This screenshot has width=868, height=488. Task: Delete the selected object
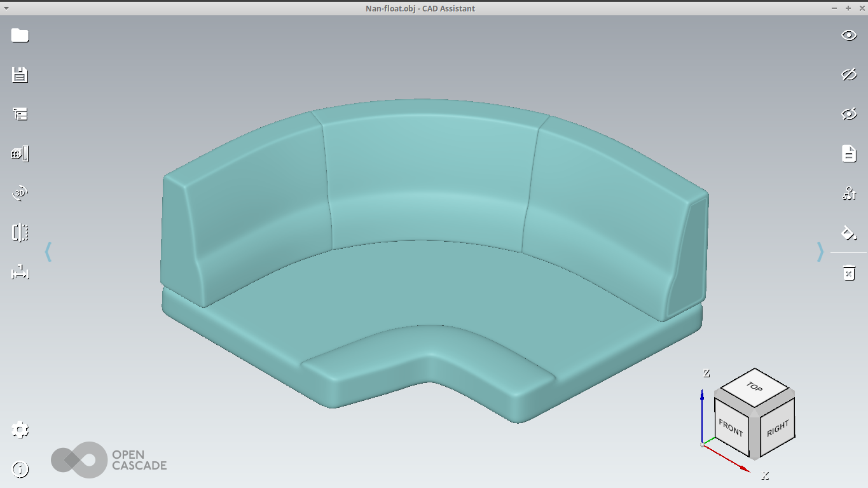848,272
